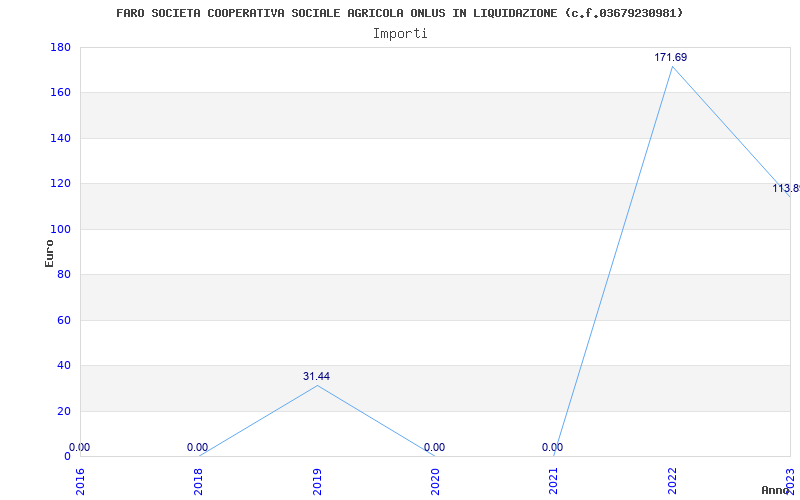The height and width of the screenshot is (500, 800).
Task: Click the 0.00 label above 2021
Action: tap(553, 447)
